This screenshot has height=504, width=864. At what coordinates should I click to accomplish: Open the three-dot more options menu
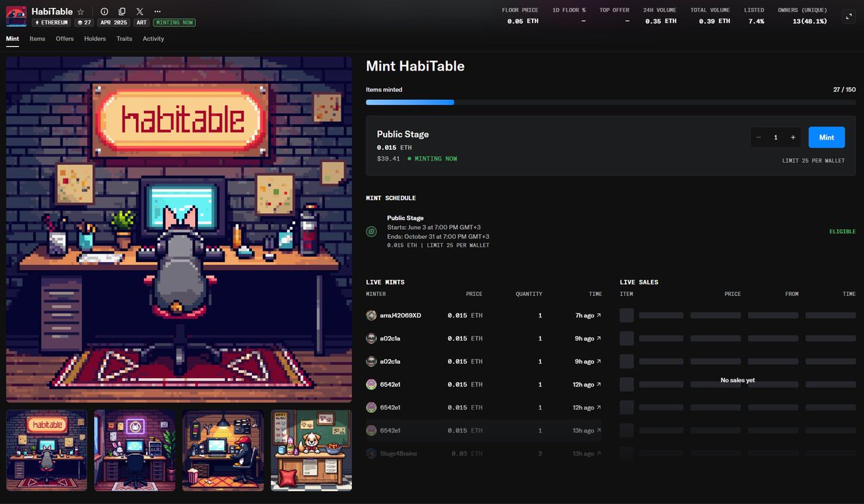[157, 12]
